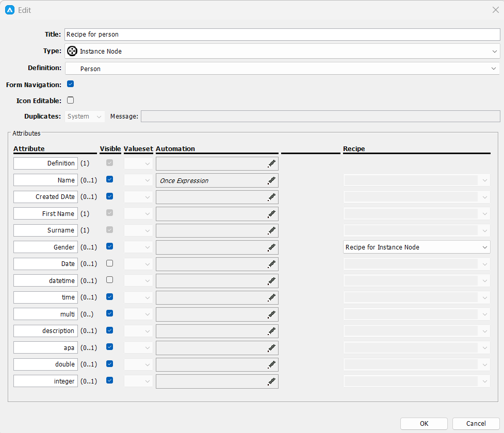Enable the Icon Editable checkbox
504x433 pixels.
click(71, 101)
